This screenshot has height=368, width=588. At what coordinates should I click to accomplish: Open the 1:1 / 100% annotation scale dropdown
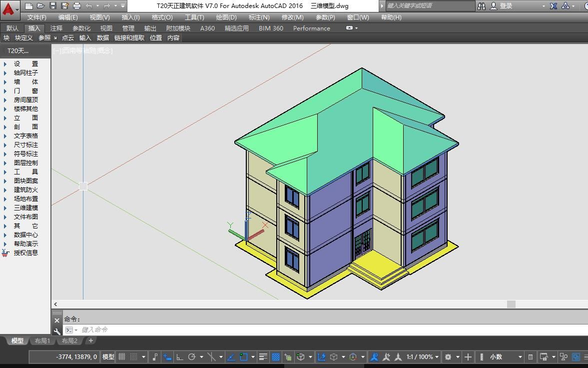pos(423,357)
